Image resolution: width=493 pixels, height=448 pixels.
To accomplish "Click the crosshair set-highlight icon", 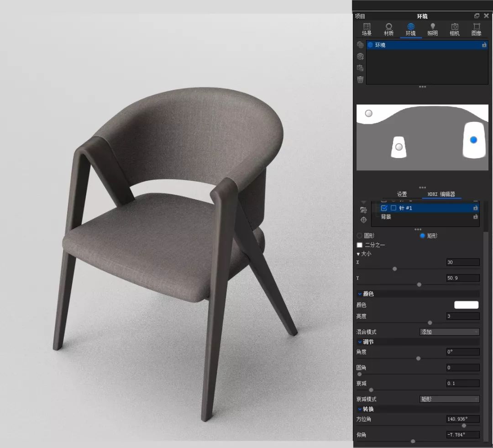I will [x=363, y=220].
